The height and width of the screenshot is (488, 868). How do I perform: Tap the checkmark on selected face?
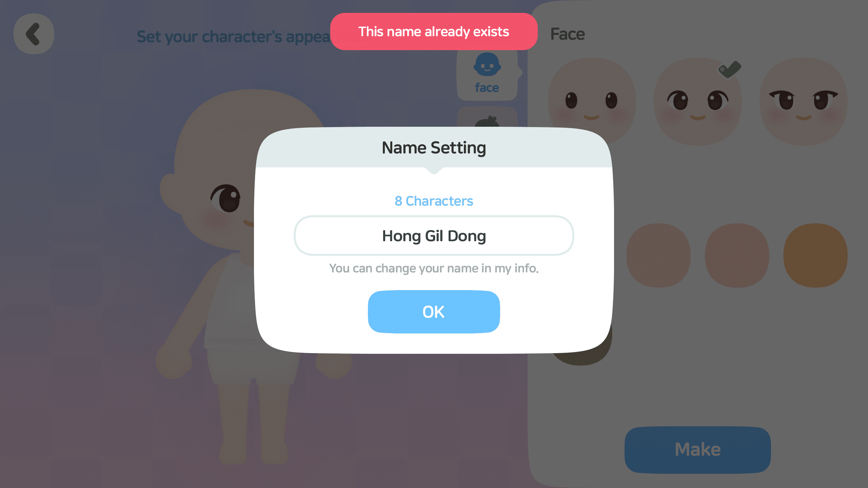730,69
